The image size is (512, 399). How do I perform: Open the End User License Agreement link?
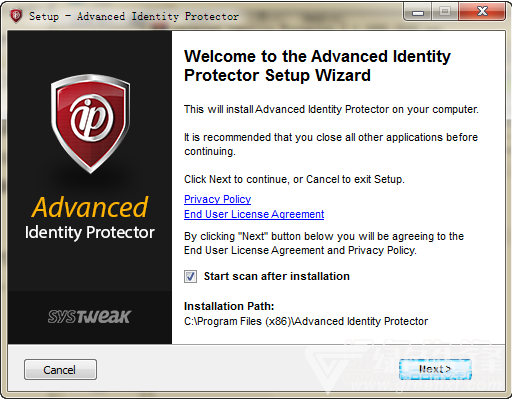tap(254, 214)
